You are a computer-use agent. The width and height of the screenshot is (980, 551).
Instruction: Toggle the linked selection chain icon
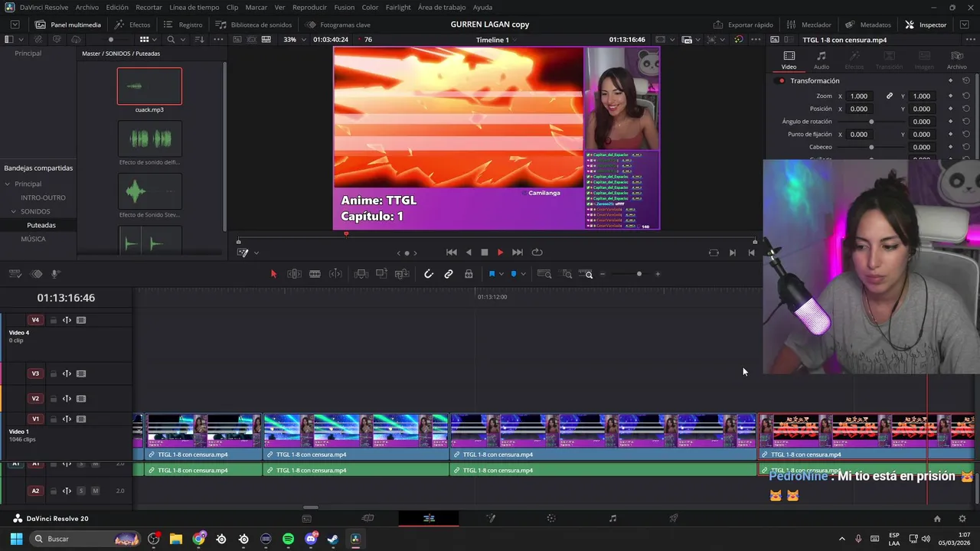449,274
